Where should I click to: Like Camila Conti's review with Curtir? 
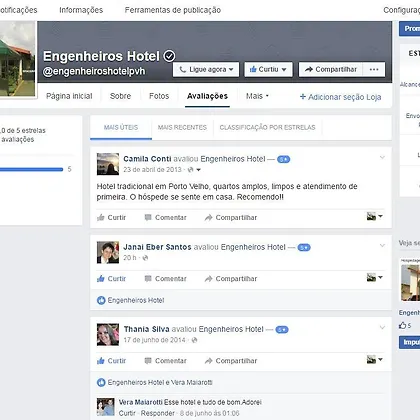(x=111, y=218)
